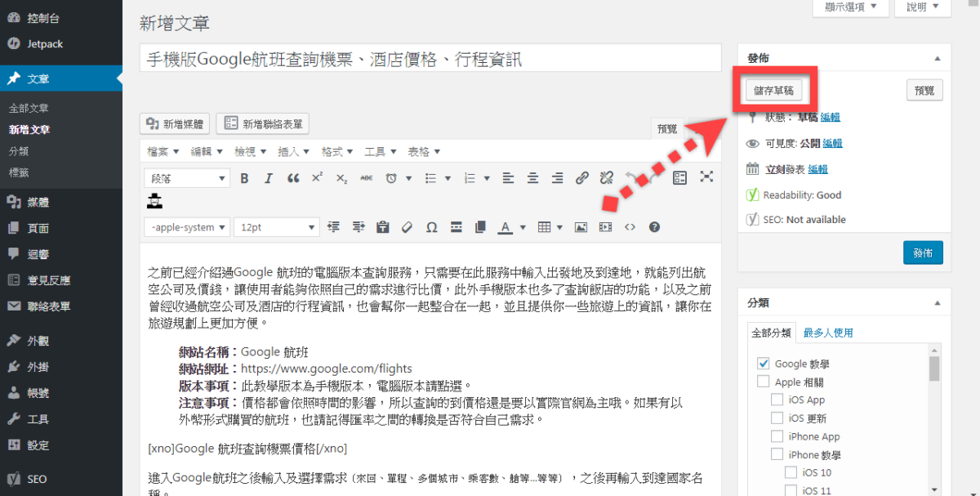Remove link with broken chain icon
The height and width of the screenshot is (496, 980).
(x=606, y=177)
